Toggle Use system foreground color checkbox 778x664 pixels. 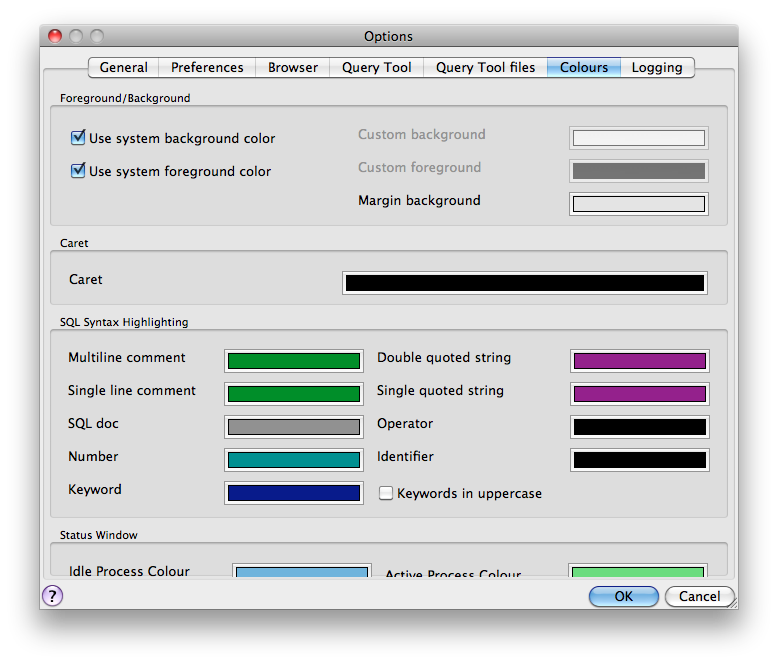click(78, 171)
